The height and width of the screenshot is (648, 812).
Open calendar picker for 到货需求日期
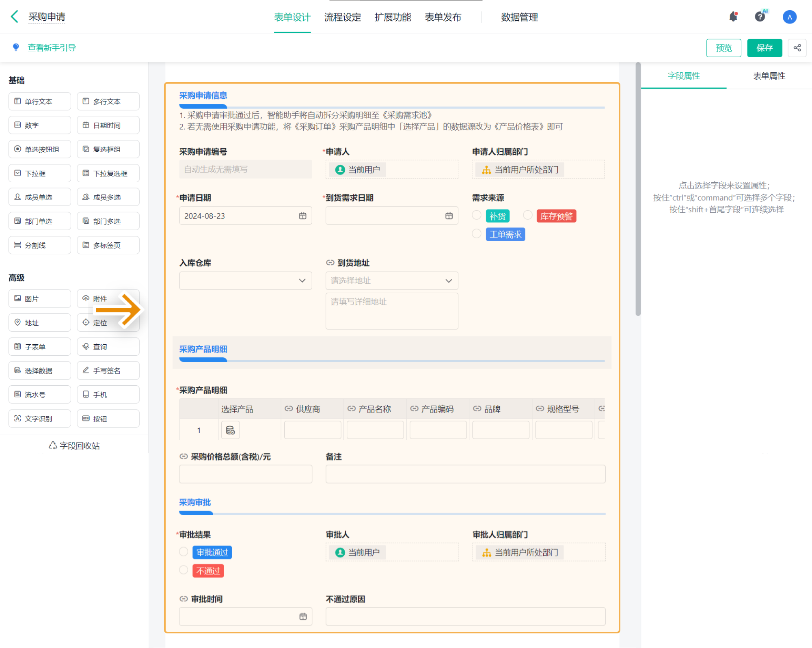449,216
